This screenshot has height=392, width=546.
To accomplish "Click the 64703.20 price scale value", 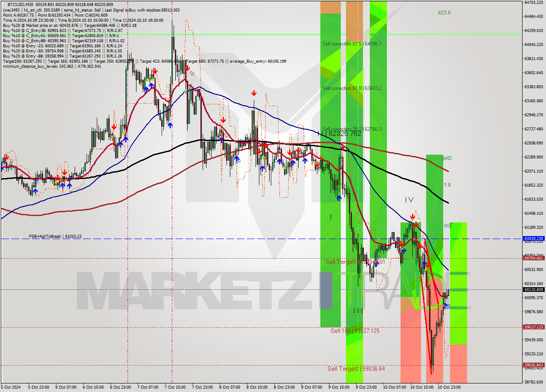I will tap(533, 3).
